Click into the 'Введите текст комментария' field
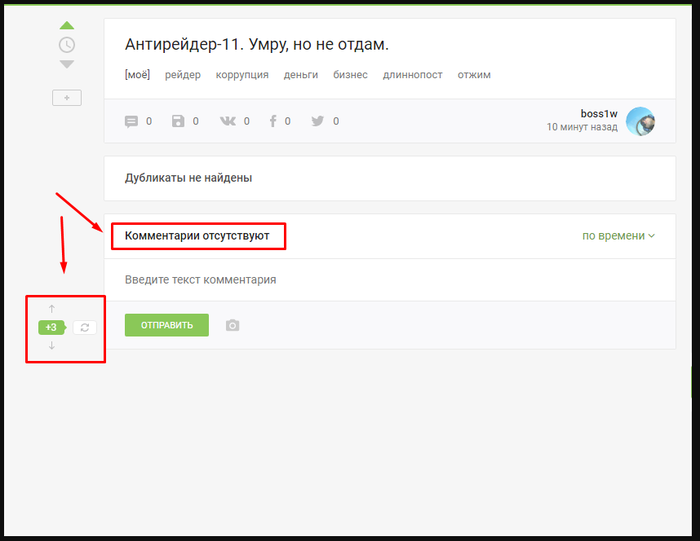 390,280
